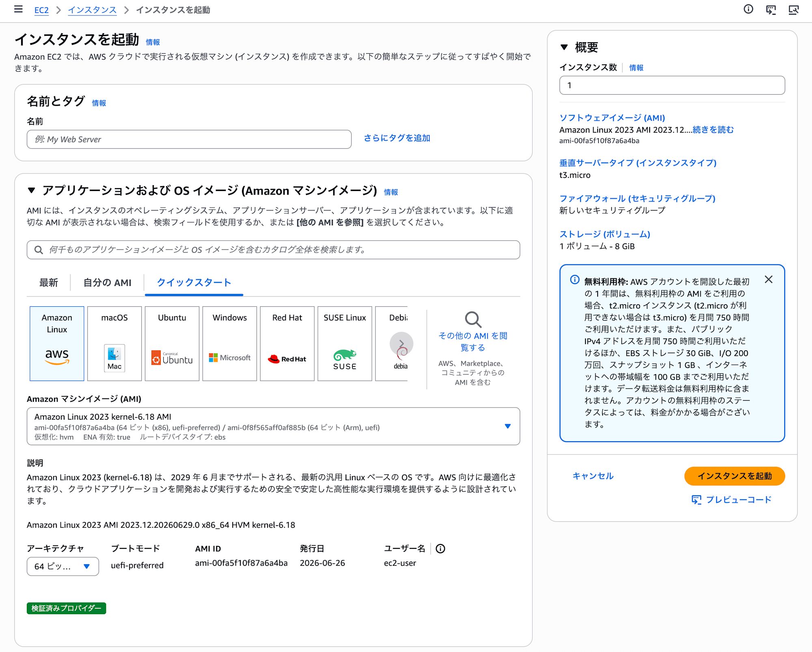Select the Amazon Linux AMI tile

coord(57,343)
